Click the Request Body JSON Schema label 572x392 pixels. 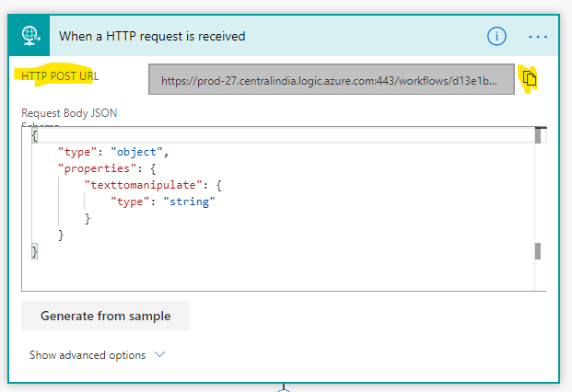pos(69,113)
